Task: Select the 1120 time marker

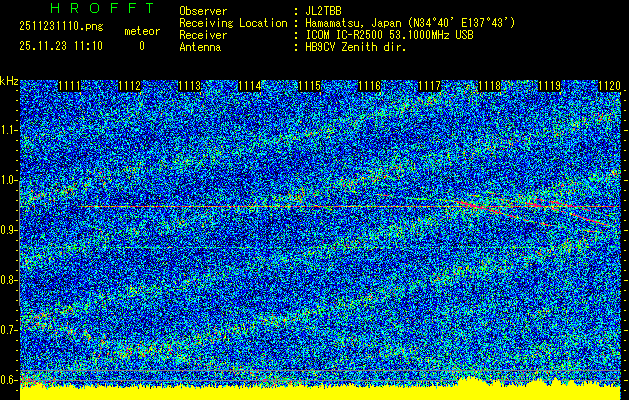Action: 609,87
